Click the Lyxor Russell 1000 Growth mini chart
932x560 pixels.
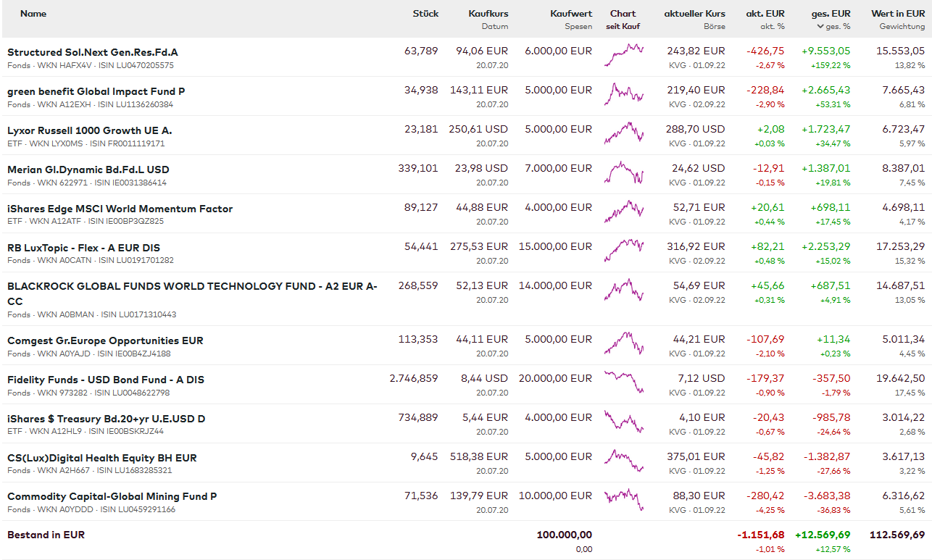623,134
